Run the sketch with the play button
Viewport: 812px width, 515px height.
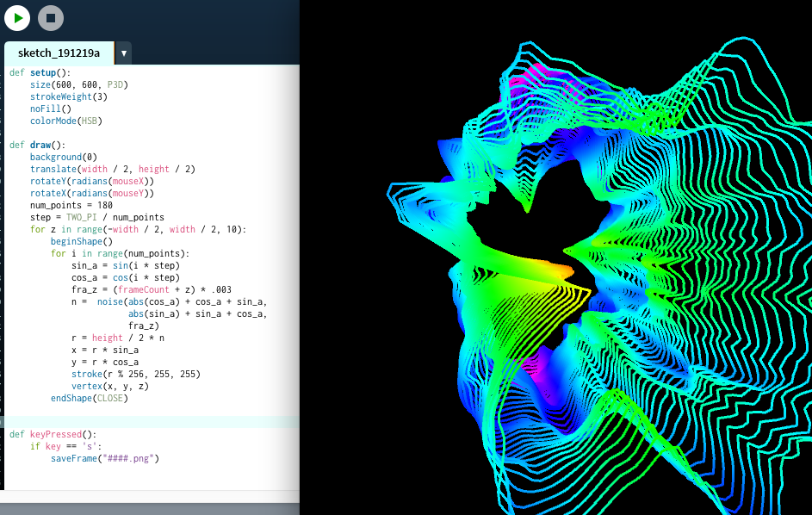point(17,17)
